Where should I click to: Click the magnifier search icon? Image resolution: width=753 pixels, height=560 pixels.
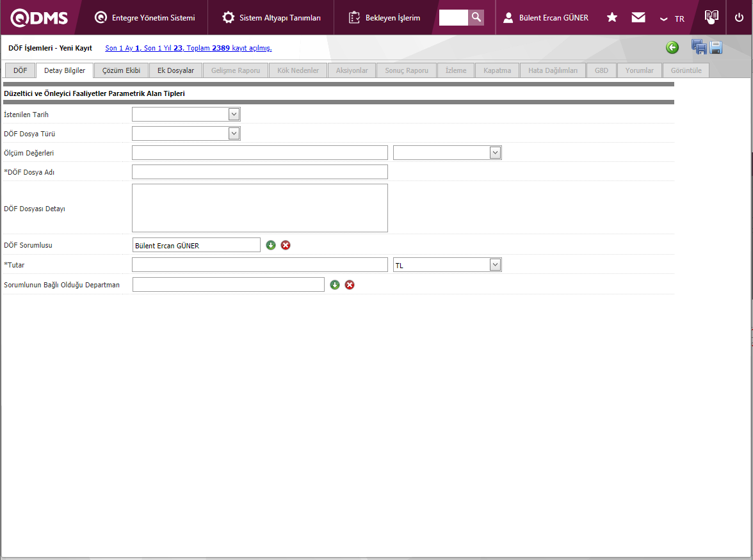click(476, 18)
